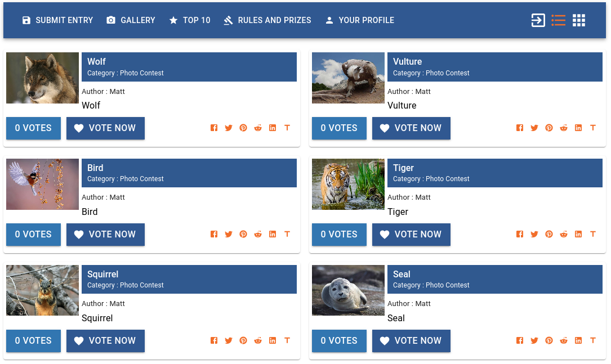This screenshot has width=611, height=364.
Task: Open Rules and Prizes
Action: point(267,20)
